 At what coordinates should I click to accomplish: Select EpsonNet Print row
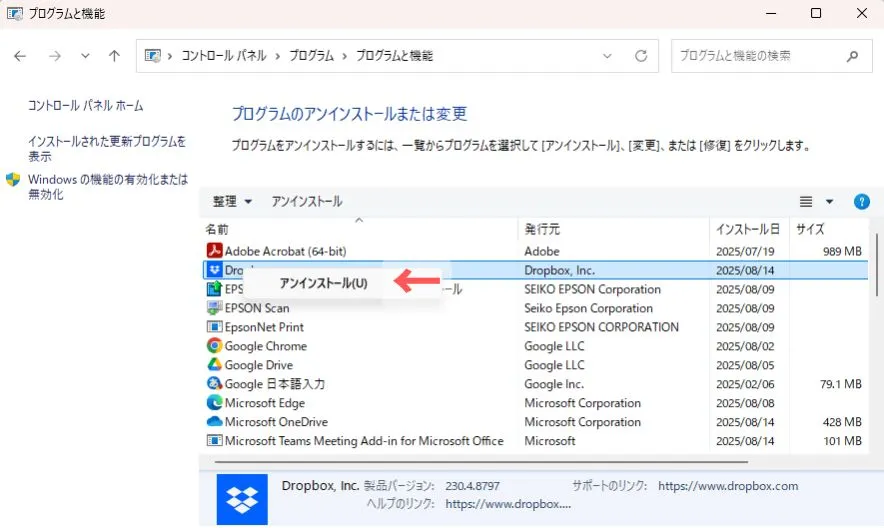coord(534,327)
